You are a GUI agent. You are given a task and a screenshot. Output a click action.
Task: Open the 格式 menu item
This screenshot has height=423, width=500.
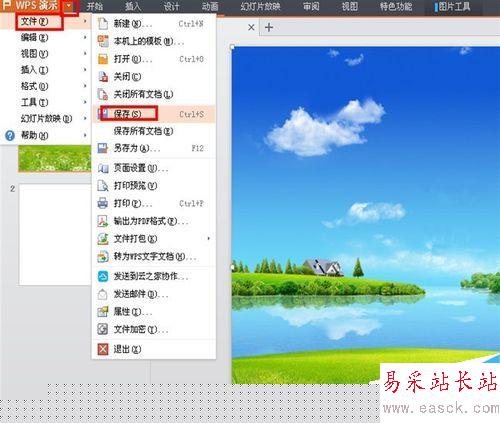coord(45,86)
